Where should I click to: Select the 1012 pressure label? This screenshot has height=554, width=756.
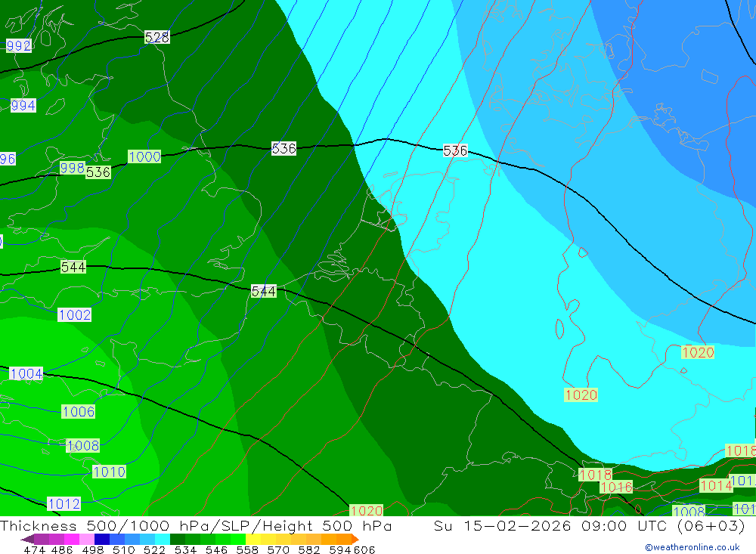click(64, 504)
